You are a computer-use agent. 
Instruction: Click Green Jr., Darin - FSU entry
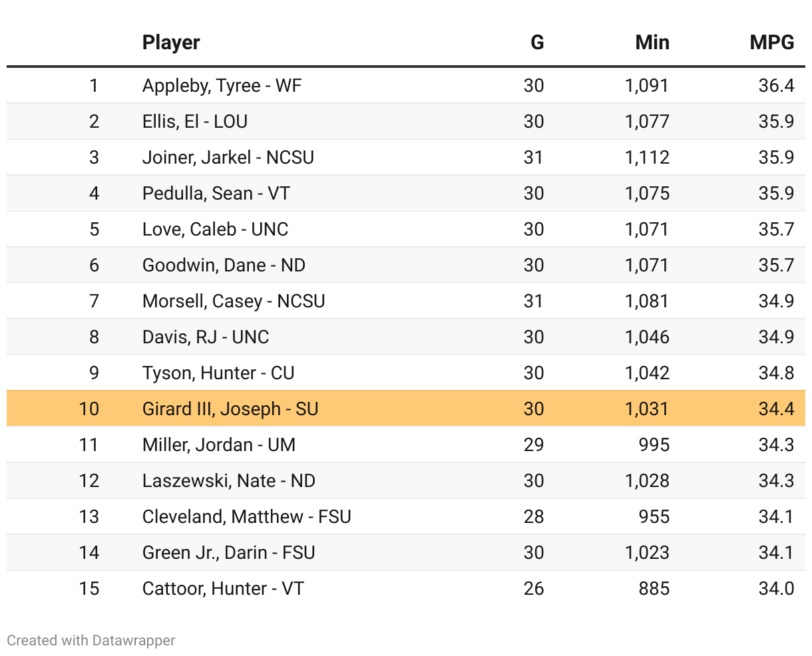(228, 553)
